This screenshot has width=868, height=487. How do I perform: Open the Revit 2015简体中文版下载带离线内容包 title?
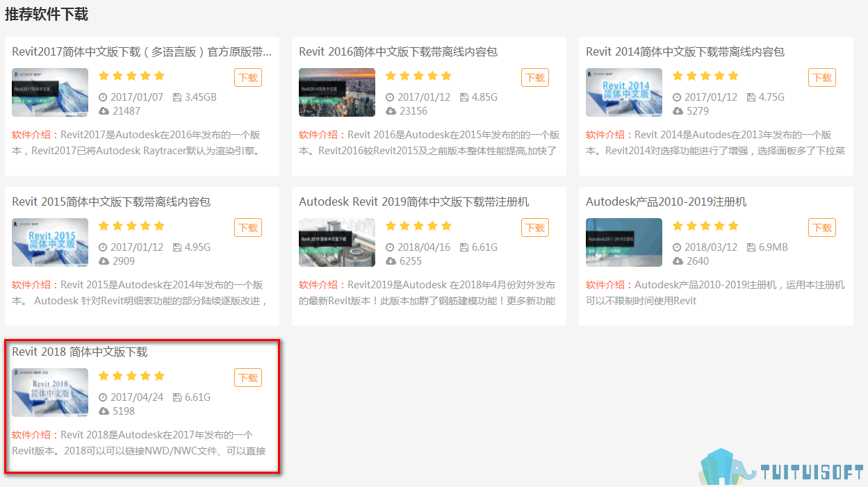tap(111, 202)
